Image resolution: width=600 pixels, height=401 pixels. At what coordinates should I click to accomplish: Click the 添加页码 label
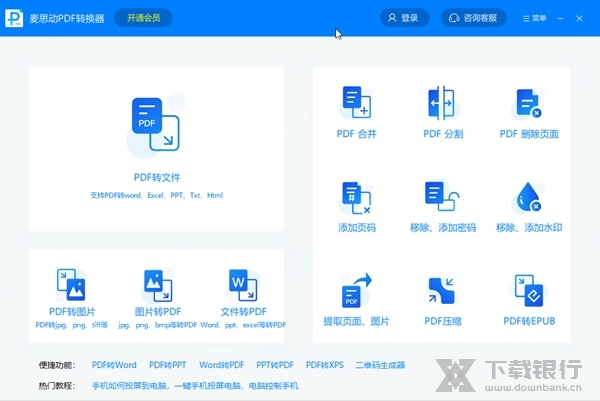point(357,228)
